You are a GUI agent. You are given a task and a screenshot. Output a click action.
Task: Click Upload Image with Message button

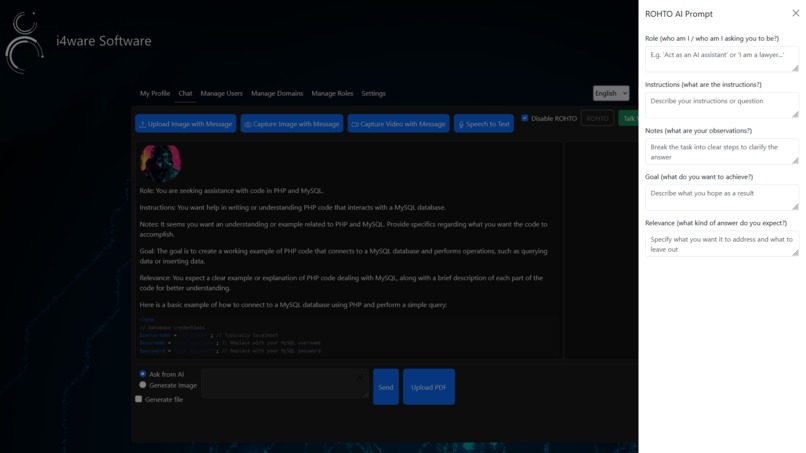pyautogui.click(x=186, y=123)
